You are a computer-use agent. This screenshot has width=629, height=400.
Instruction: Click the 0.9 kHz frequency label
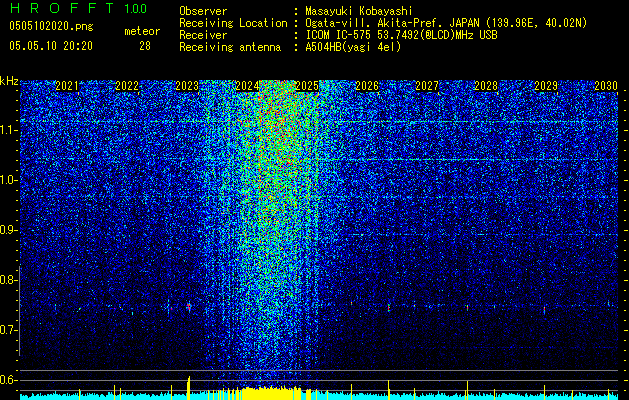pyautogui.click(x=8, y=230)
